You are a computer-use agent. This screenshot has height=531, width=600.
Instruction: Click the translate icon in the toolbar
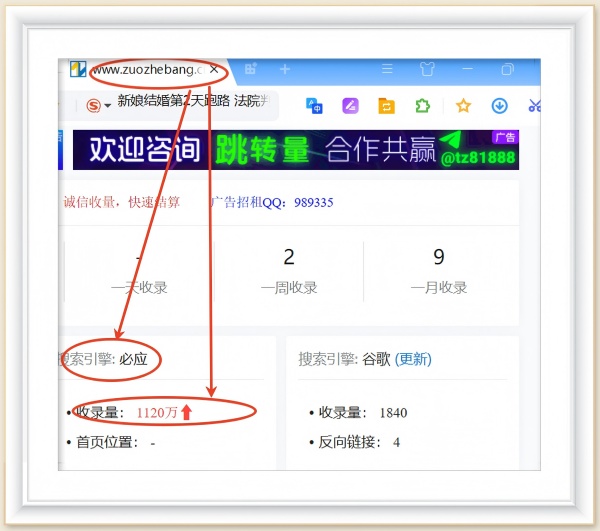(x=314, y=105)
